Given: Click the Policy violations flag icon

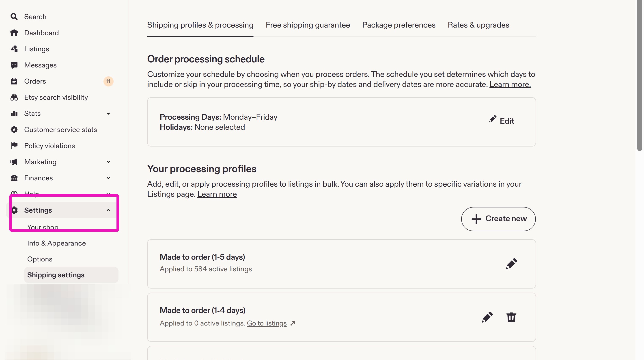Looking at the screenshot, I should [x=14, y=146].
